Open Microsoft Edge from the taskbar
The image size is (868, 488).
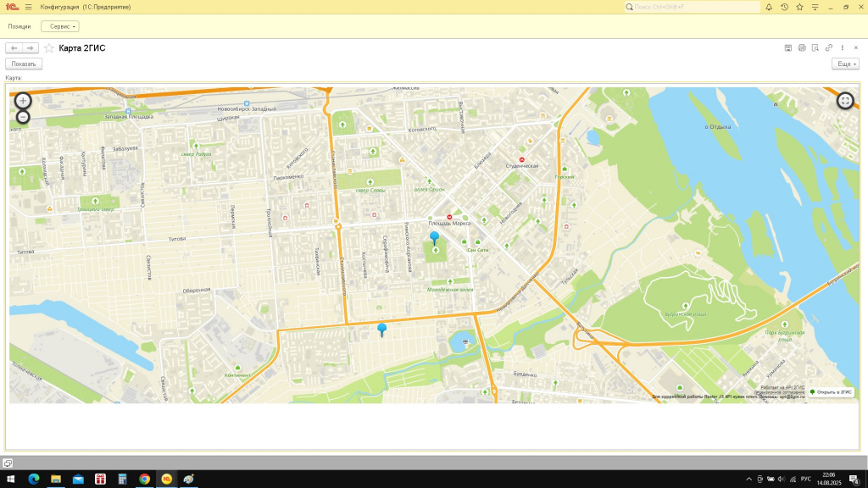(34, 480)
